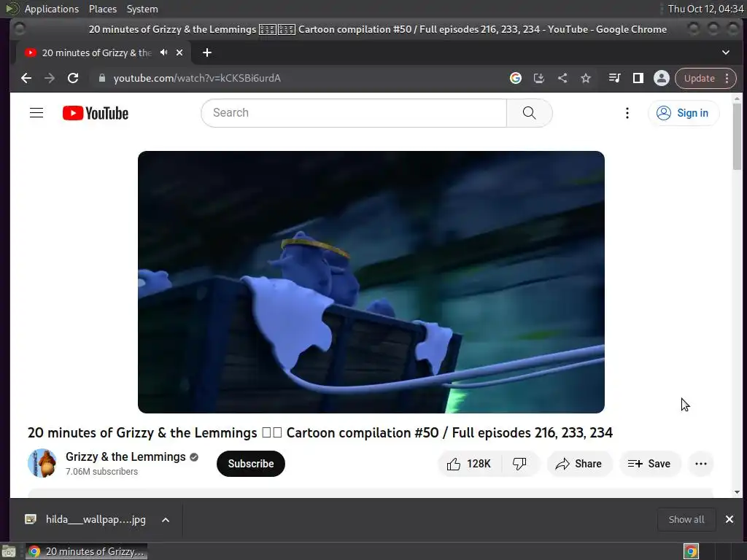Open YouTube's hamburger guide menu
Screen dimensions: 747x560
[36, 113]
